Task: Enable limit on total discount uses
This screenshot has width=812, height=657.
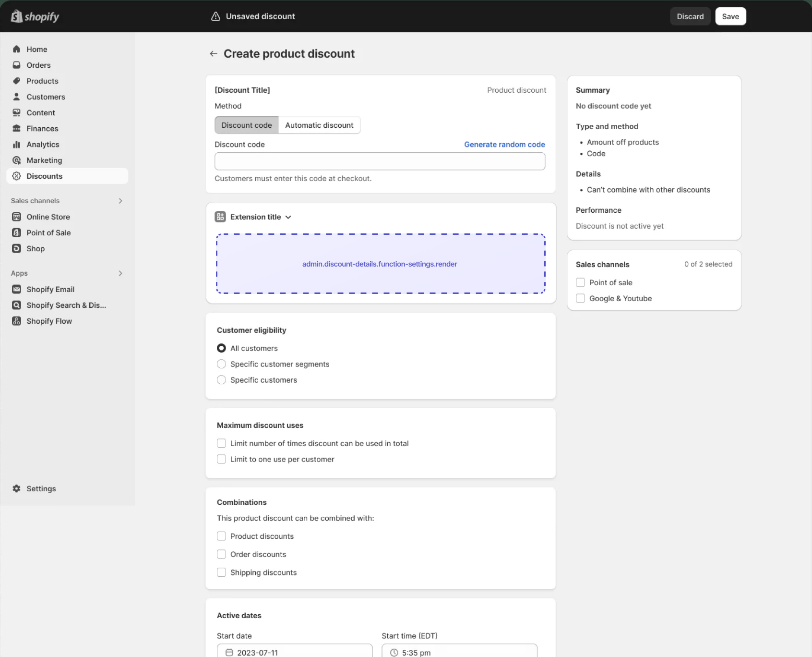Action: [x=221, y=443]
